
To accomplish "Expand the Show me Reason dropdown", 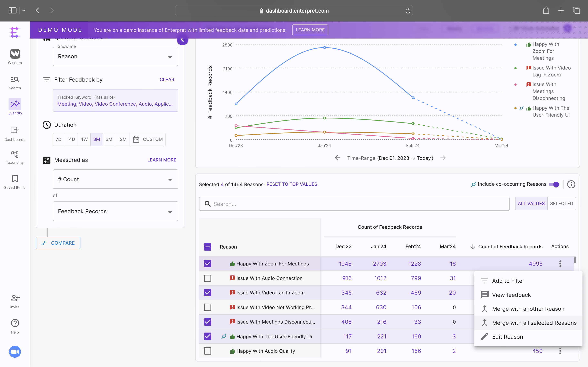I will (x=115, y=56).
